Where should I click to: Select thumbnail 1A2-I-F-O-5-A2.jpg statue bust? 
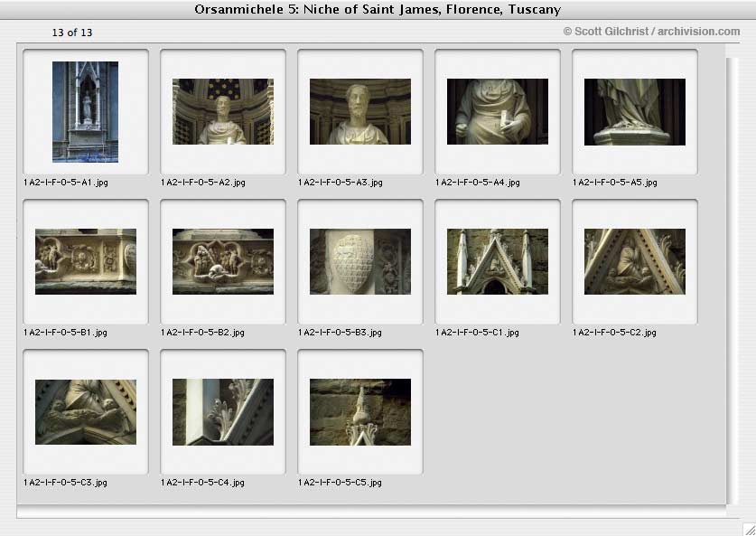223,111
